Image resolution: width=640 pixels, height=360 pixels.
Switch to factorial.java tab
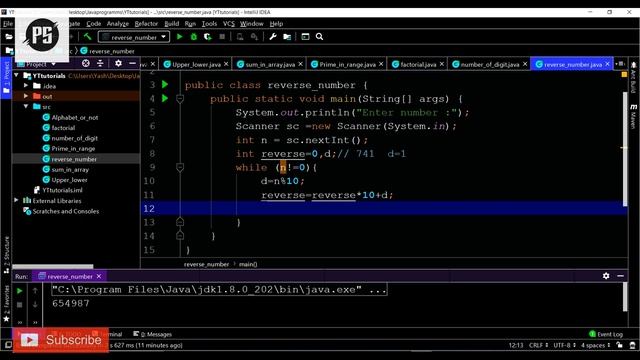418,64
